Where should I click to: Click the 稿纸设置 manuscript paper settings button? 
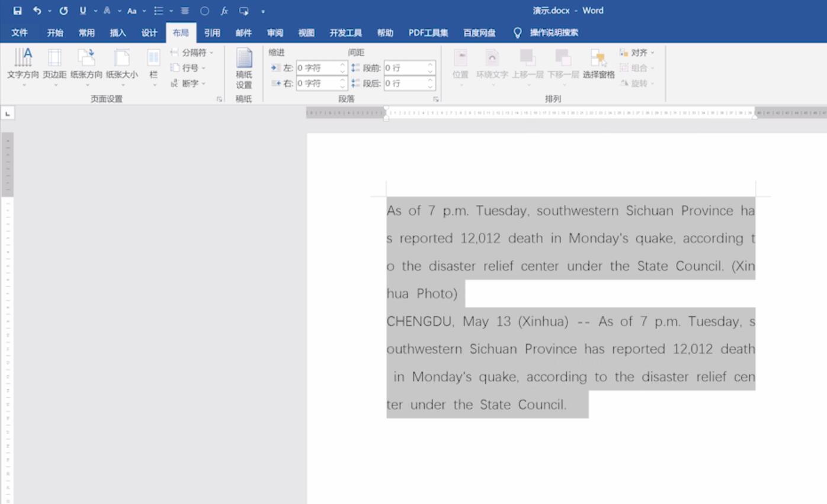click(x=244, y=68)
